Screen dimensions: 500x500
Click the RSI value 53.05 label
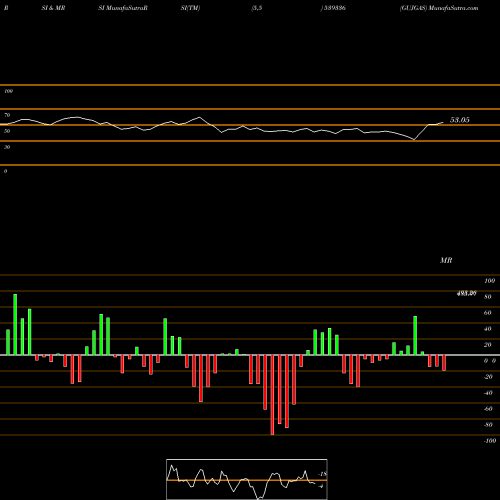(460, 120)
